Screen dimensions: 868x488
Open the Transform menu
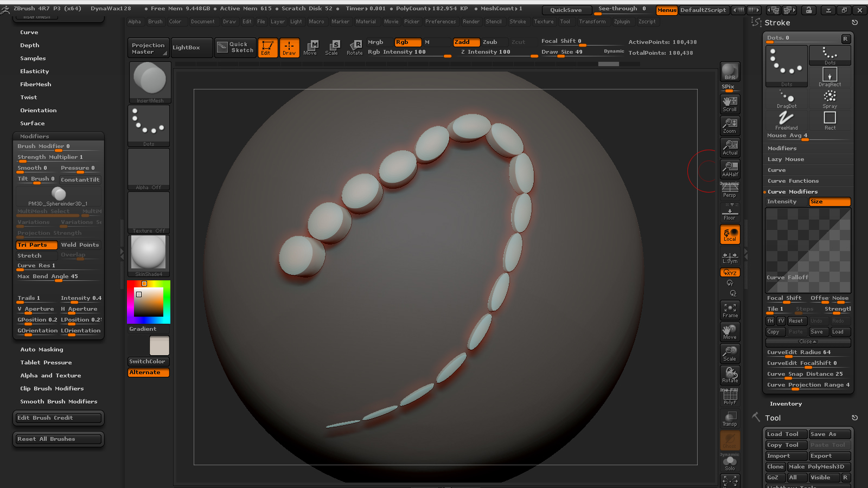point(592,22)
